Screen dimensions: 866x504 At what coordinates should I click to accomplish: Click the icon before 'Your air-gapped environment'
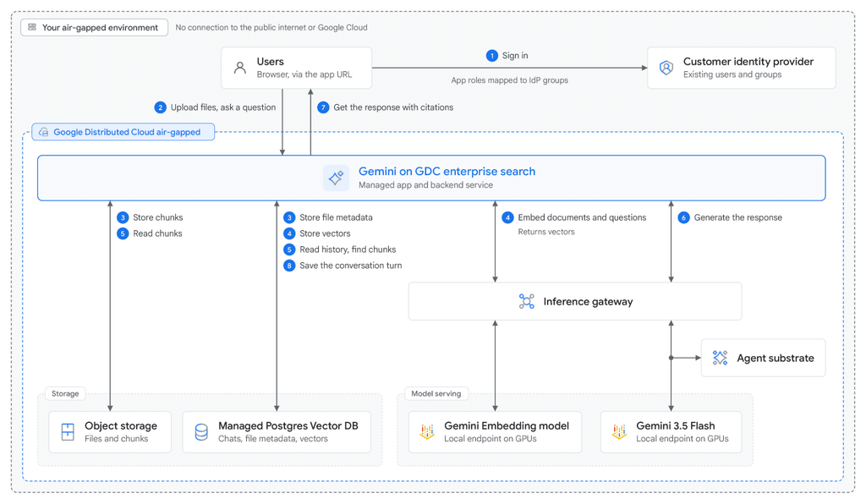(x=32, y=27)
